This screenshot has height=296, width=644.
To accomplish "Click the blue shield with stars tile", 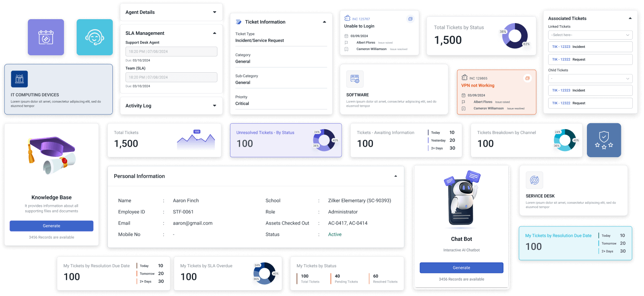I will (604, 140).
